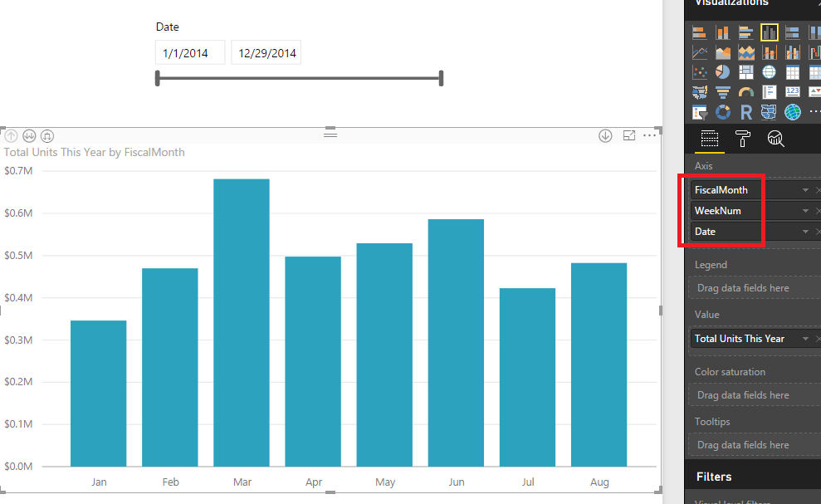The width and height of the screenshot is (821, 504).
Task: Open the chart's focus mode
Action: (629, 135)
